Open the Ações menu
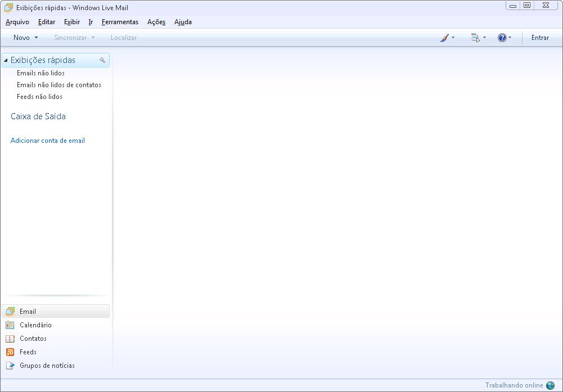The height and width of the screenshot is (392, 563). tap(156, 22)
